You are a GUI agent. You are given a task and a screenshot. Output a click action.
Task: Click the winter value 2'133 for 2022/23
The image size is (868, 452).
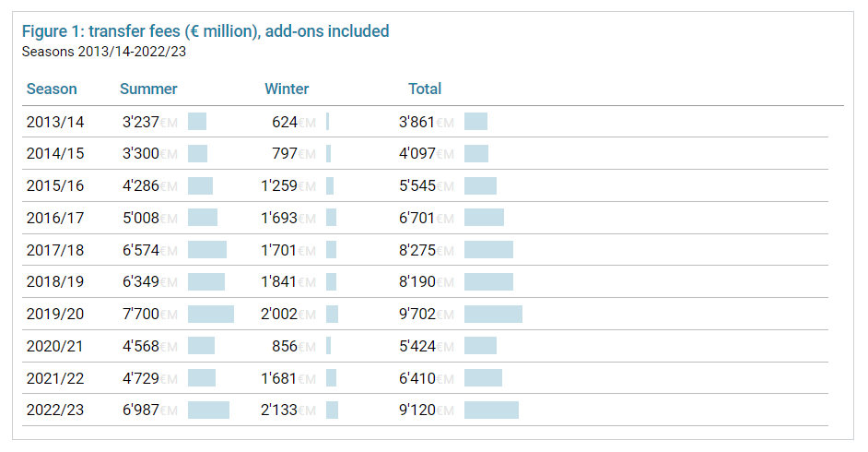279,410
